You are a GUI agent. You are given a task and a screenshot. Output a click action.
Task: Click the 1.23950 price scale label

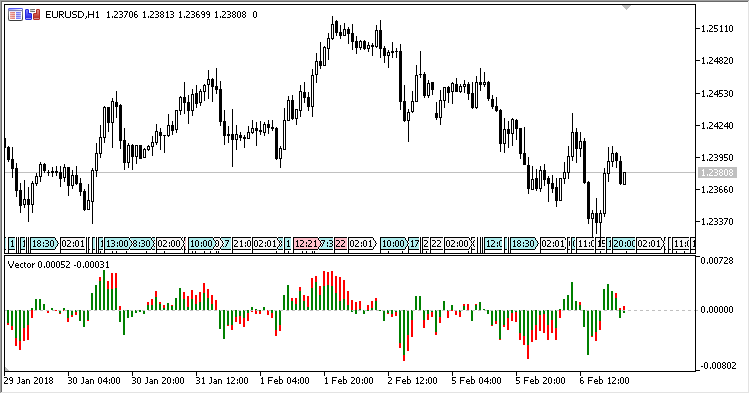pyautogui.click(x=717, y=157)
